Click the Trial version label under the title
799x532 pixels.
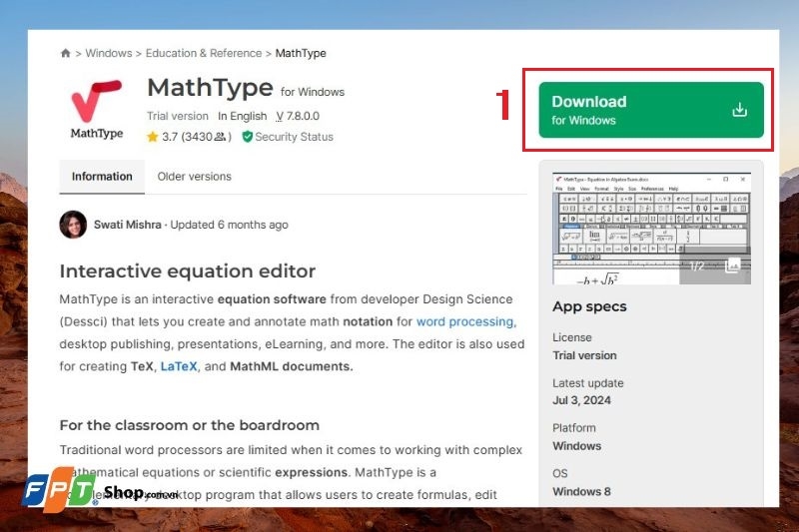178,116
